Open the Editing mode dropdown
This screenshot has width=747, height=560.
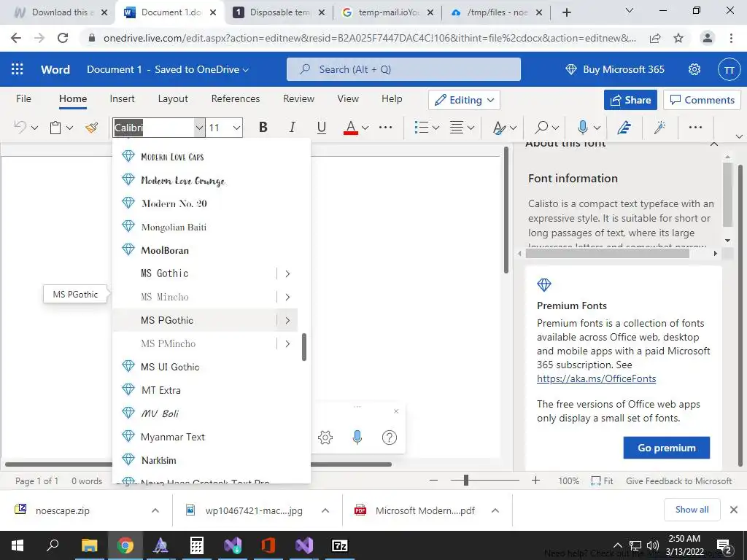464,100
